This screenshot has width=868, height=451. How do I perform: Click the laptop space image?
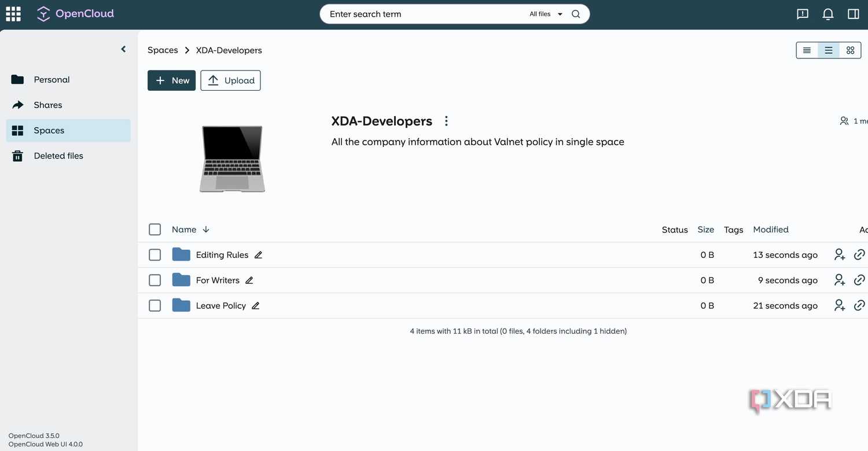[x=232, y=159]
